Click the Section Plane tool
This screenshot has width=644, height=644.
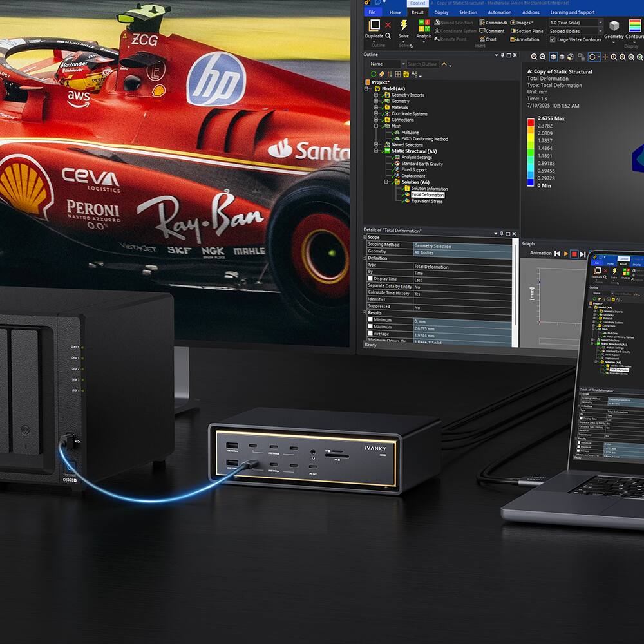[527, 31]
